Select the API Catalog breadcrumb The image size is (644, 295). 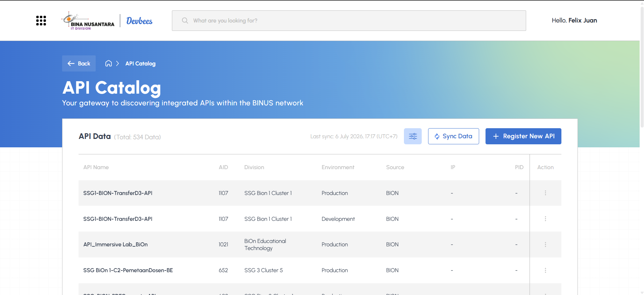coord(140,63)
